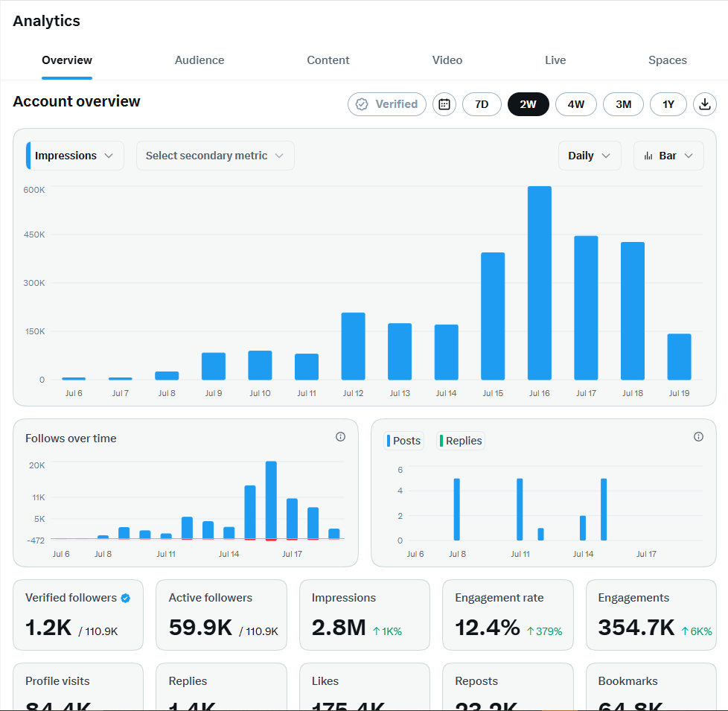
Task: Open the Impressions primary metric dropdown
Action: (74, 156)
